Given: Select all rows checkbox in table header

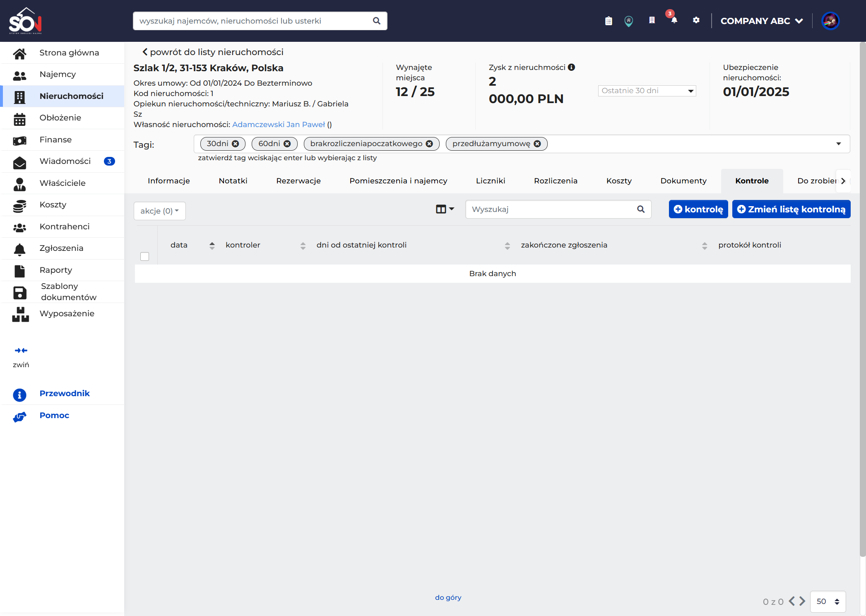Looking at the screenshot, I should 144,257.
